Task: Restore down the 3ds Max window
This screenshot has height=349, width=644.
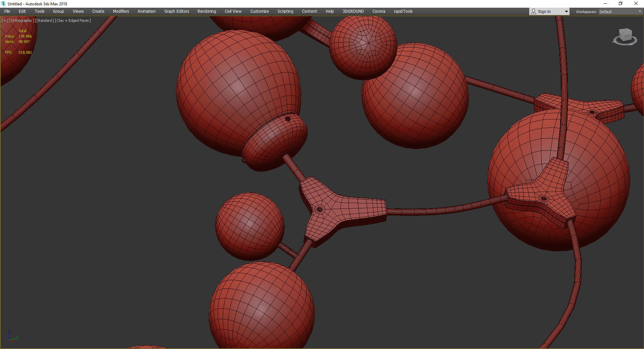Action: (x=621, y=4)
